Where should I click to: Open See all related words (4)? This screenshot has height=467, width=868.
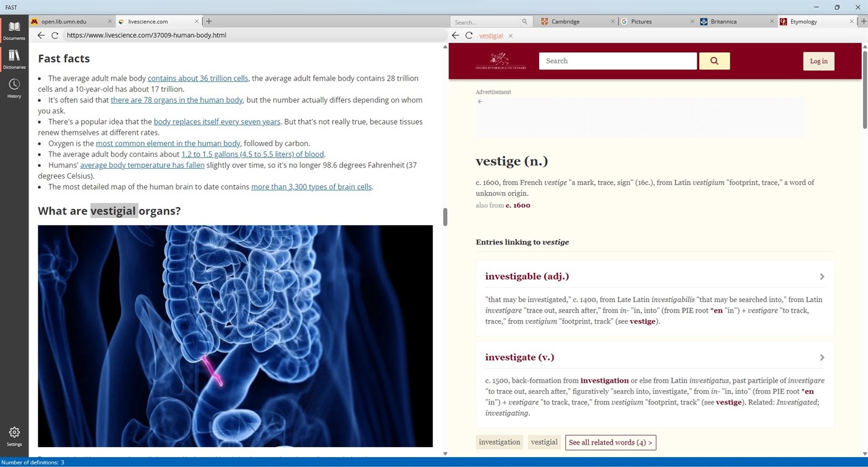point(610,442)
